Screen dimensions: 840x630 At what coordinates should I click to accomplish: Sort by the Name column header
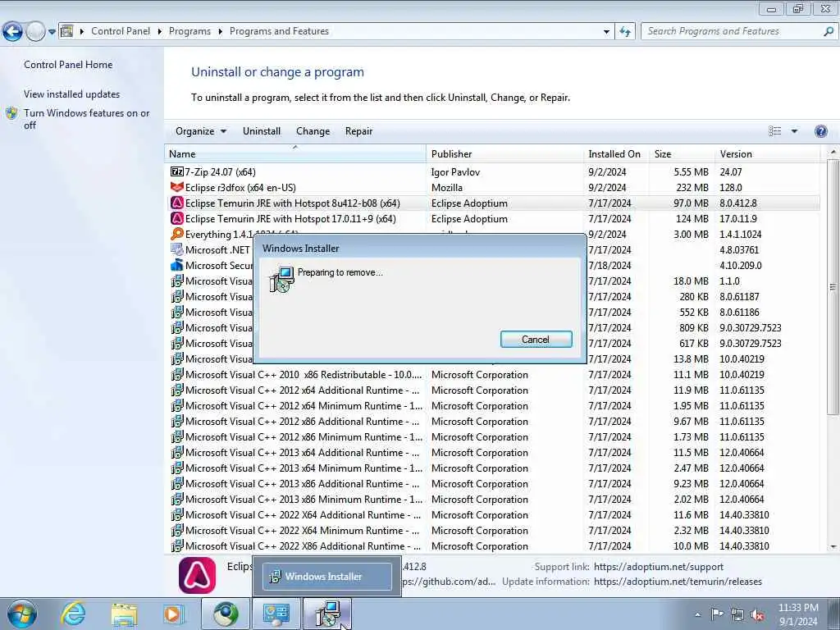point(295,153)
